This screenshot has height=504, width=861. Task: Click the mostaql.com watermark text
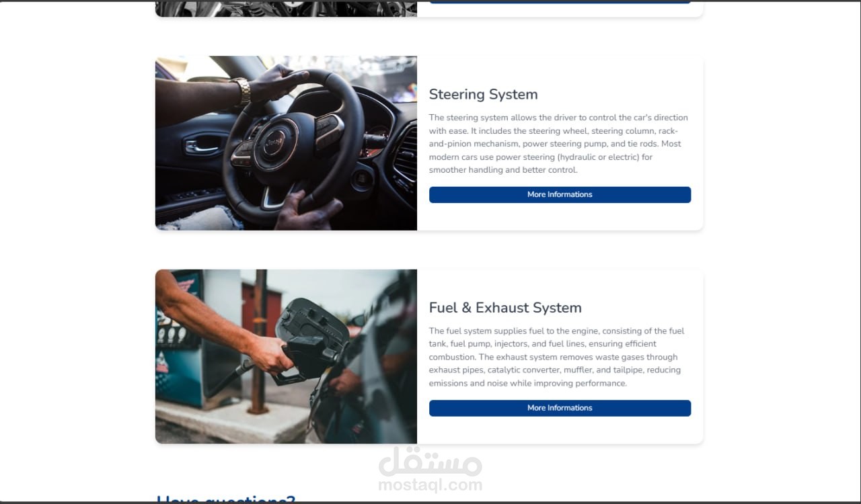(x=430, y=485)
